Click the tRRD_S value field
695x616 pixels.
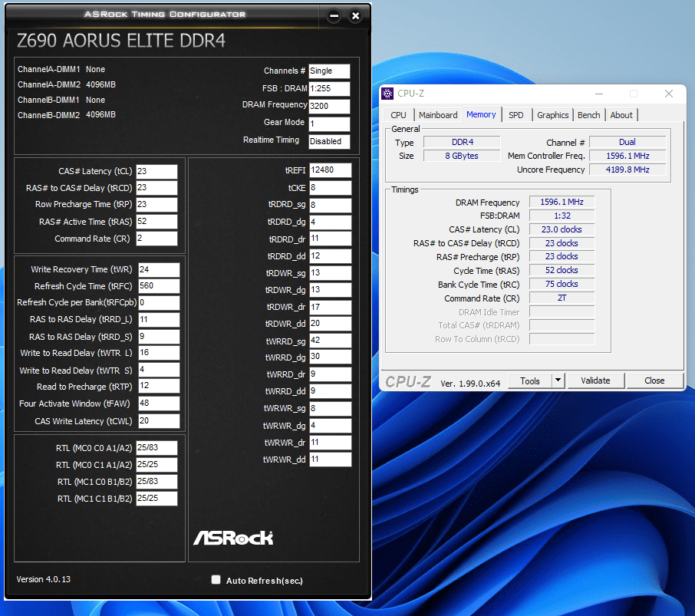(159, 336)
